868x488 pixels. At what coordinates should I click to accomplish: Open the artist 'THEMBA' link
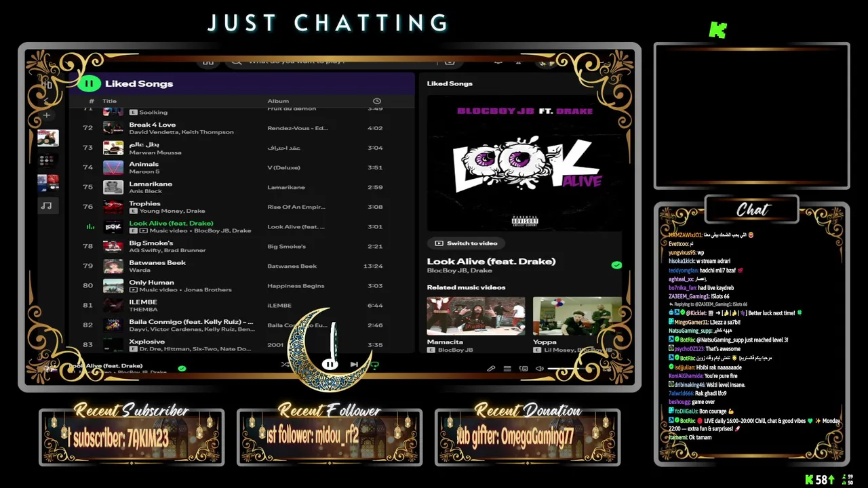click(x=143, y=309)
